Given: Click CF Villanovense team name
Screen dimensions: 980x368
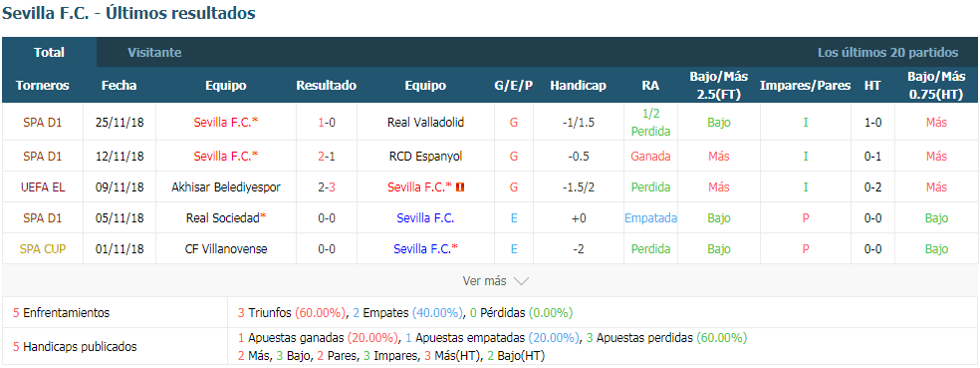Looking at the screenshot, I should click(x=226, y=249).
